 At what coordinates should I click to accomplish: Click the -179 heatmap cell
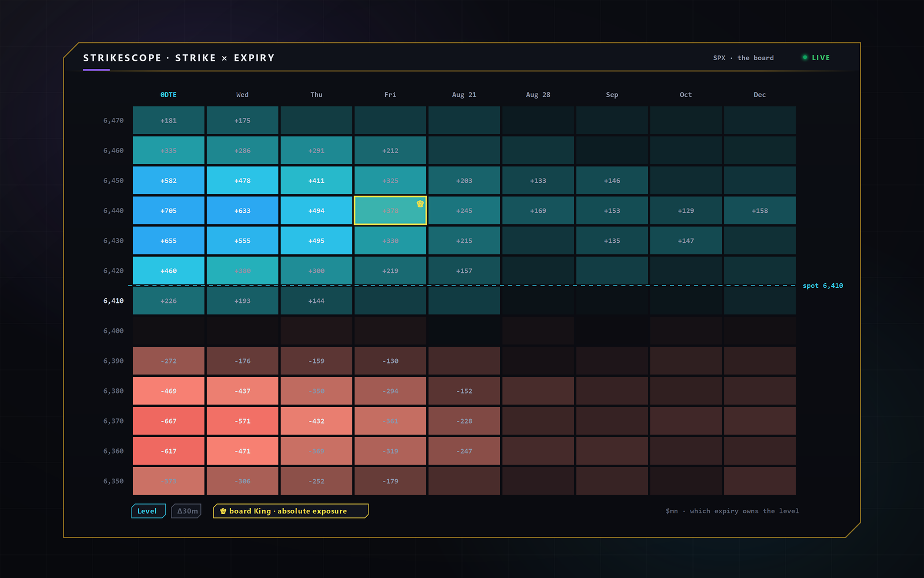390,481
